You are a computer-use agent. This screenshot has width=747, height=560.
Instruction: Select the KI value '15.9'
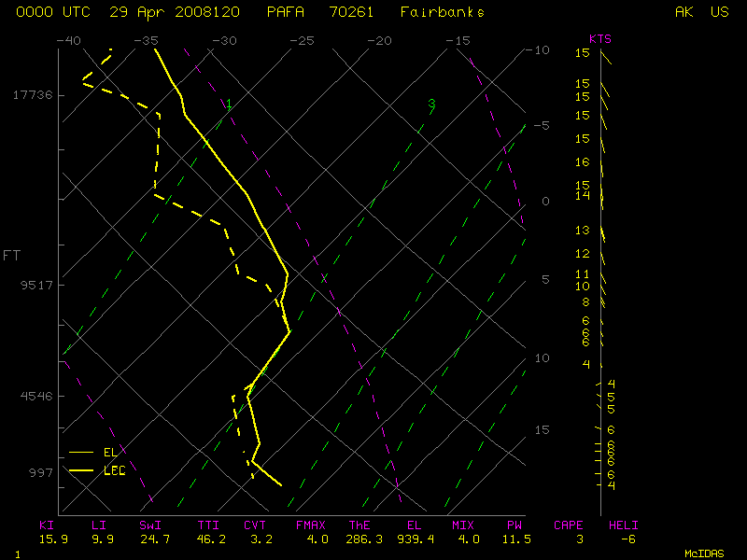tap(53, 539)
